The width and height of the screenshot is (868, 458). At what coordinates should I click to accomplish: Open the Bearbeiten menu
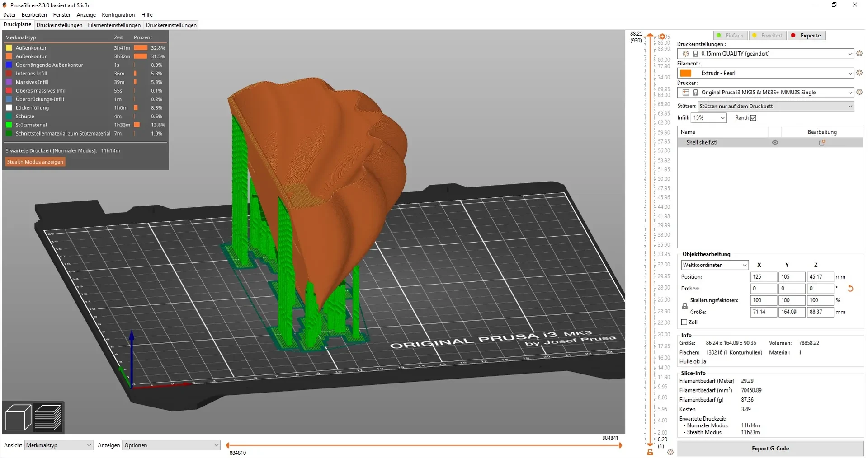(x=34, y=15)
